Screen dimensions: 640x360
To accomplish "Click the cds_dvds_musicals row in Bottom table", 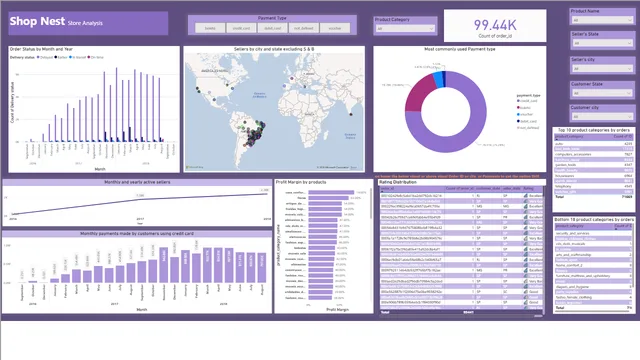I will point(593,244).
